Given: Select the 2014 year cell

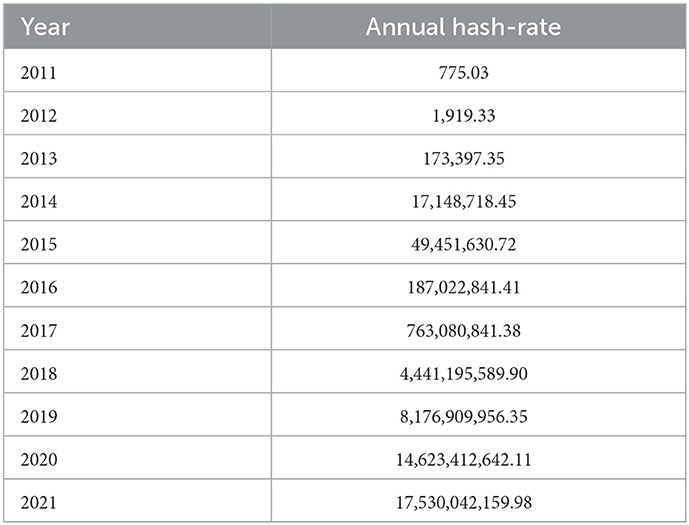Looking at the screenshot, I should pyautogui.click(x=39, y=200).
